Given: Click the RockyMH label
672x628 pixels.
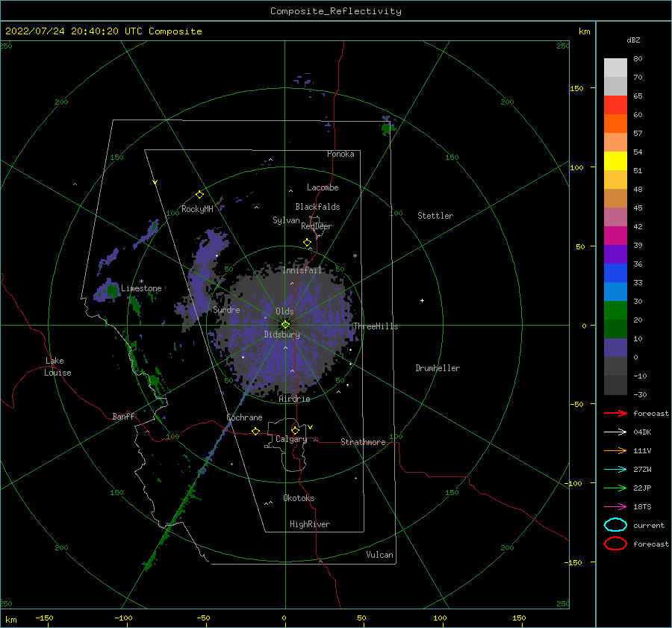Looking at the screenshot, I should click(197, 209).
